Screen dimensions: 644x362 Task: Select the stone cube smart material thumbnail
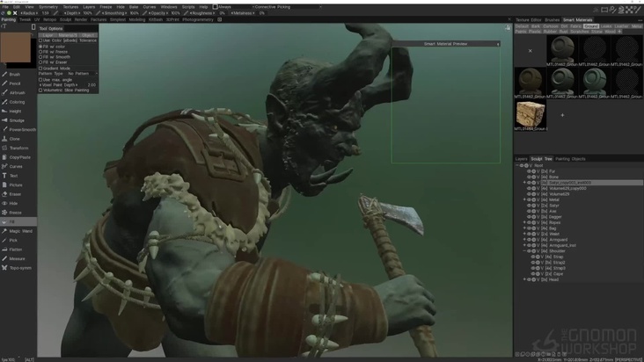[531, 115]
